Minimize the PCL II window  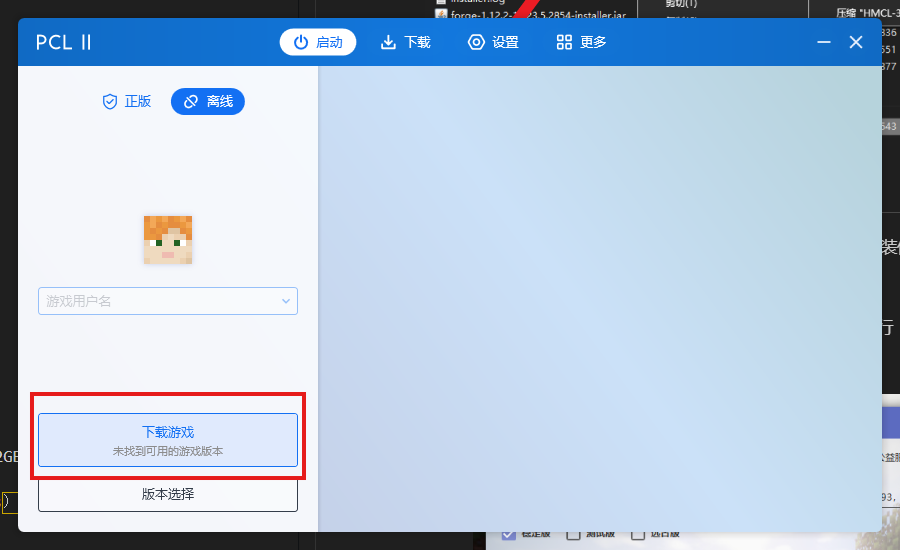824,42
